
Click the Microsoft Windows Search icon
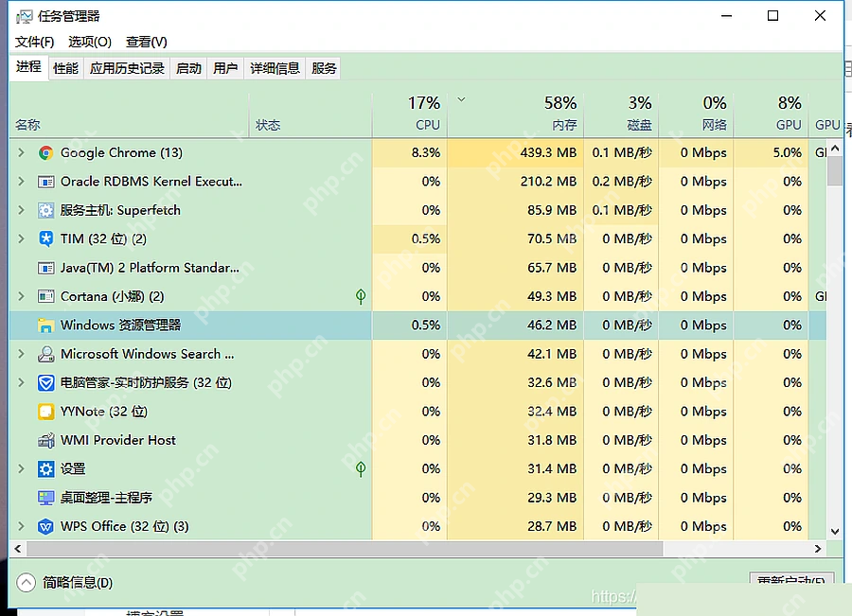pyautogui.click(x=45, y=354)
